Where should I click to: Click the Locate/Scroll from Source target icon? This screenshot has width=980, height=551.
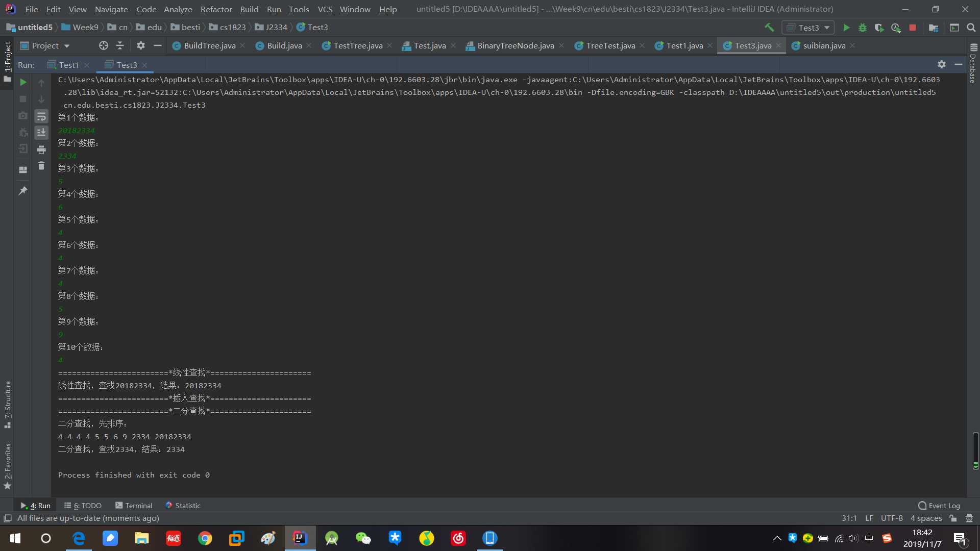[x=104, y=45]
